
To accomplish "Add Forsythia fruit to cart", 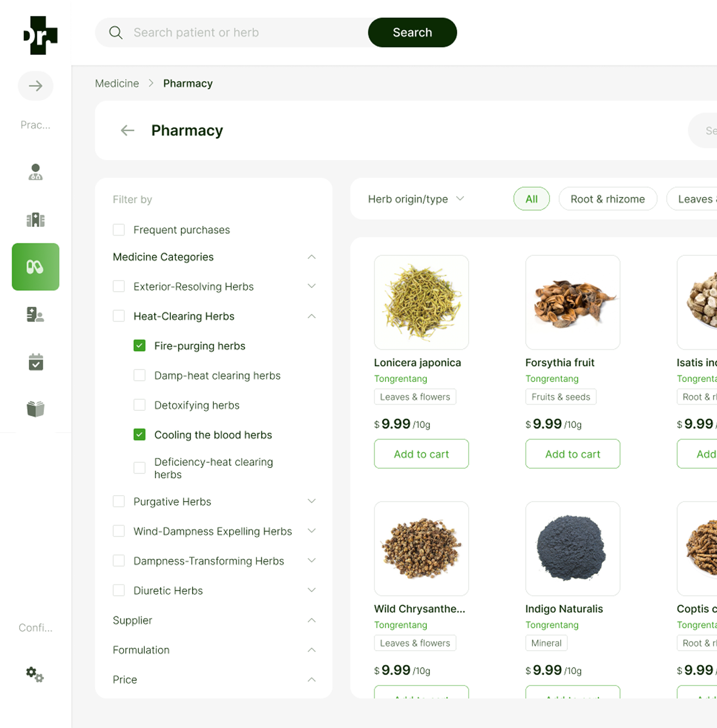I will (x=573, y=454).
